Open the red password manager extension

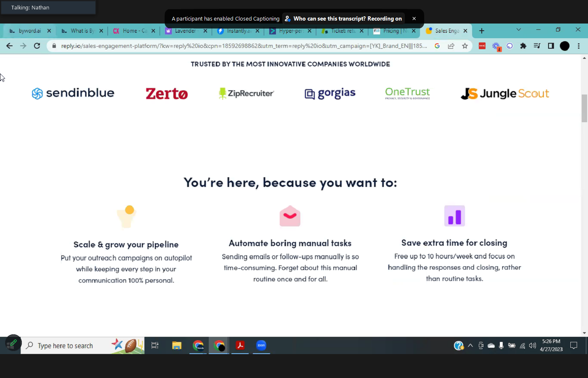tap(482, 46)
